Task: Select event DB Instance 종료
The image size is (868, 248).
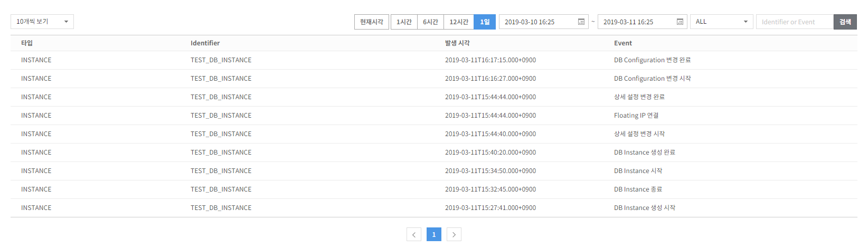Action: [x=638, y=189]
